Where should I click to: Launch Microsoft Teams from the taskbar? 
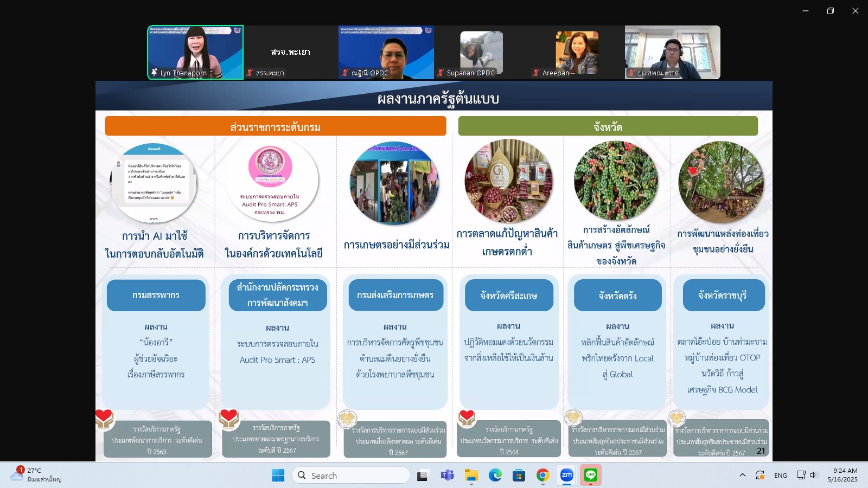point(447,476)
